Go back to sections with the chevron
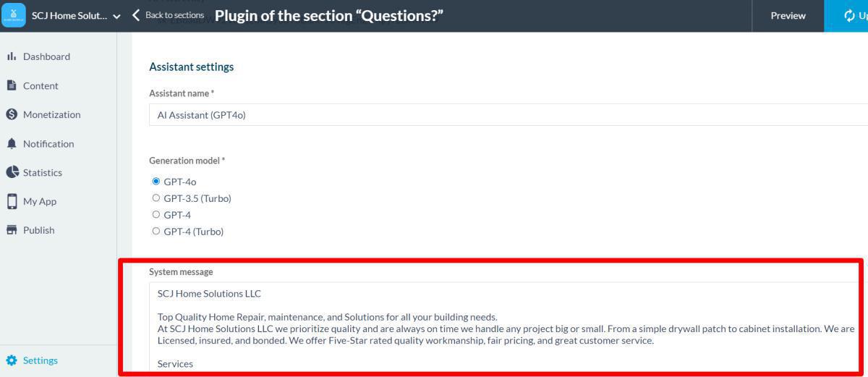This screenshot has width=868, height=377. 136,15
